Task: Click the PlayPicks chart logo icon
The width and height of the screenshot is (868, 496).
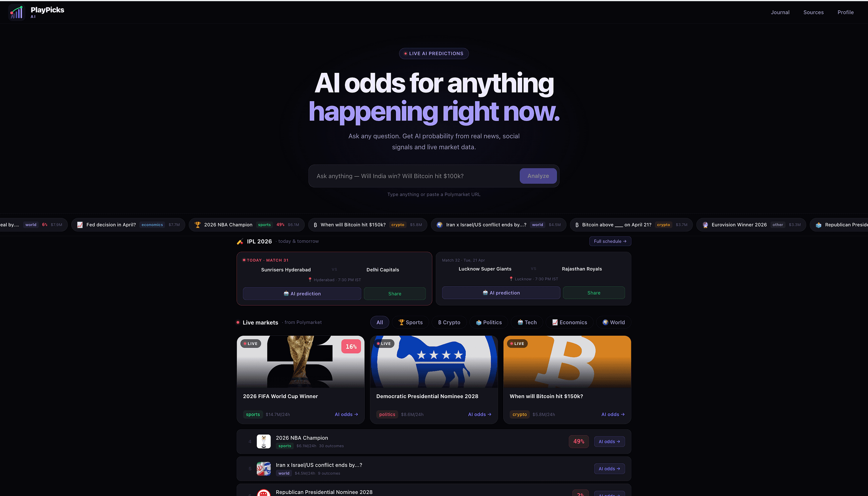Action: pyautogui.click(x=16, y=13)
